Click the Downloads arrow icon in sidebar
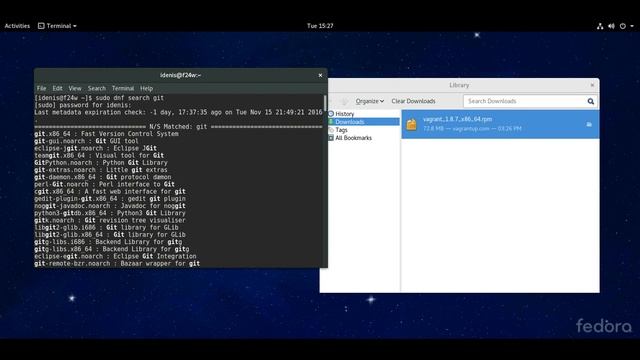 331,122
